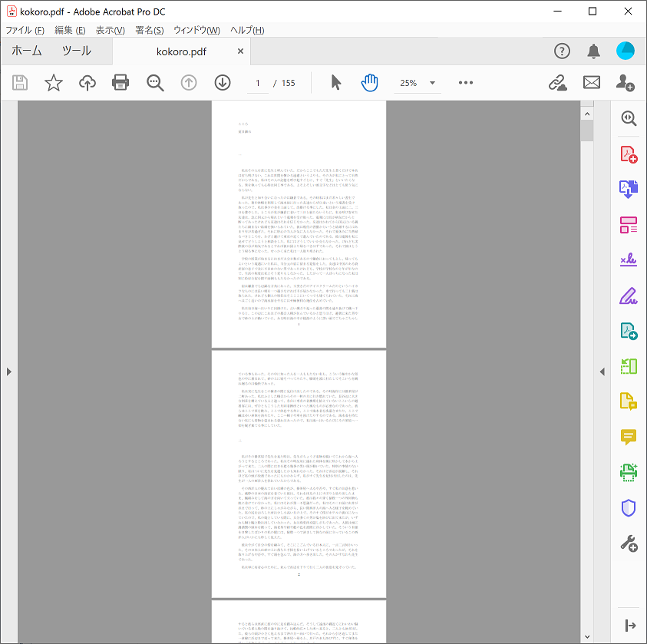
Task: Open More Tools wrench icon
Action: click(629, 543)
